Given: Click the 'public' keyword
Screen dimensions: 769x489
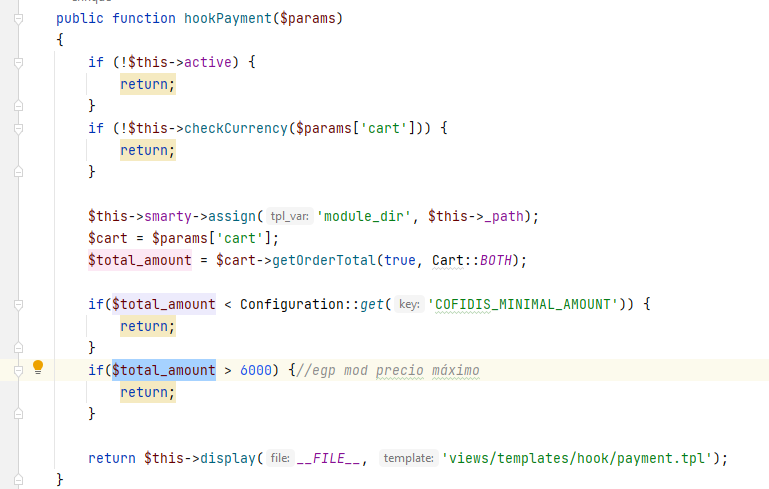Looking at the screenshot, I should [79, 19].
